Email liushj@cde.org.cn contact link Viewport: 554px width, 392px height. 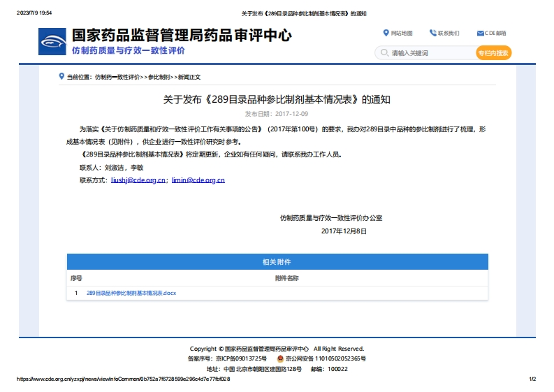pyautogui.click(x=138, y=180)
